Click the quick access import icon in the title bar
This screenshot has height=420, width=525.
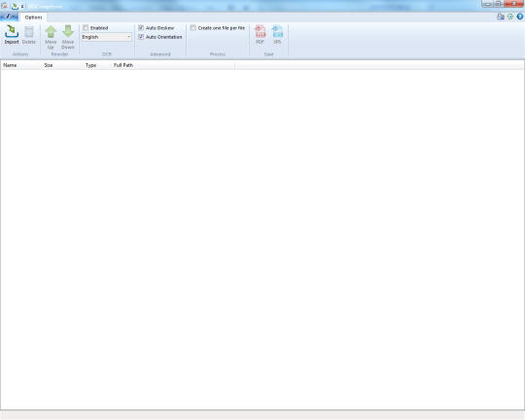[15, 6]
